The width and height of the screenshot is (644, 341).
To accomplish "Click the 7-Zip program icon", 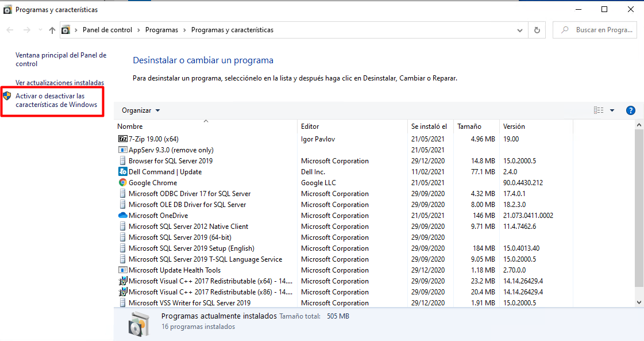I will (122, 139).
